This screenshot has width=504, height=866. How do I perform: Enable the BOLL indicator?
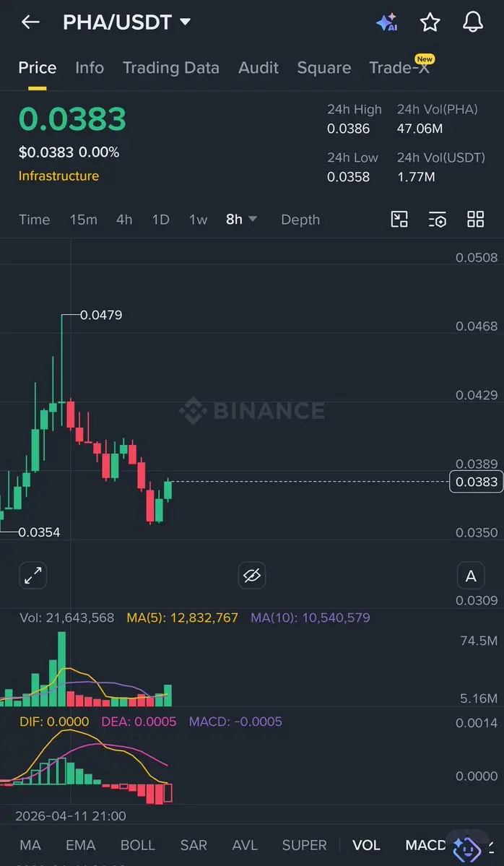(138, 846)
